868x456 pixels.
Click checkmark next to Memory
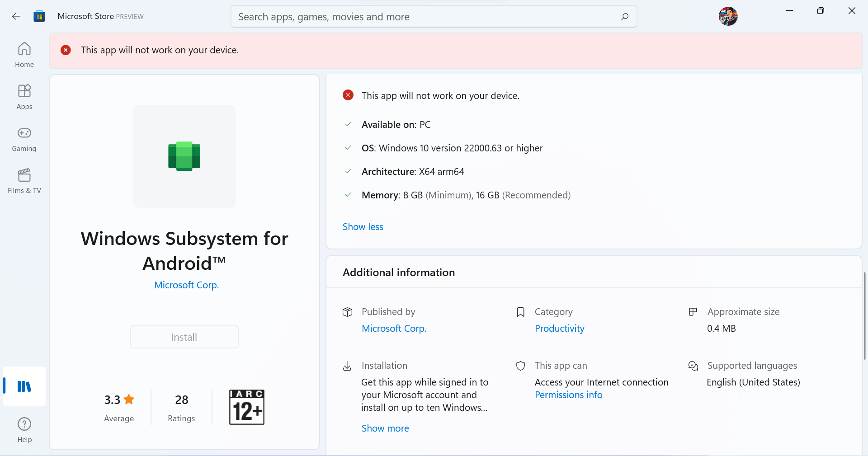pos(348,195)
